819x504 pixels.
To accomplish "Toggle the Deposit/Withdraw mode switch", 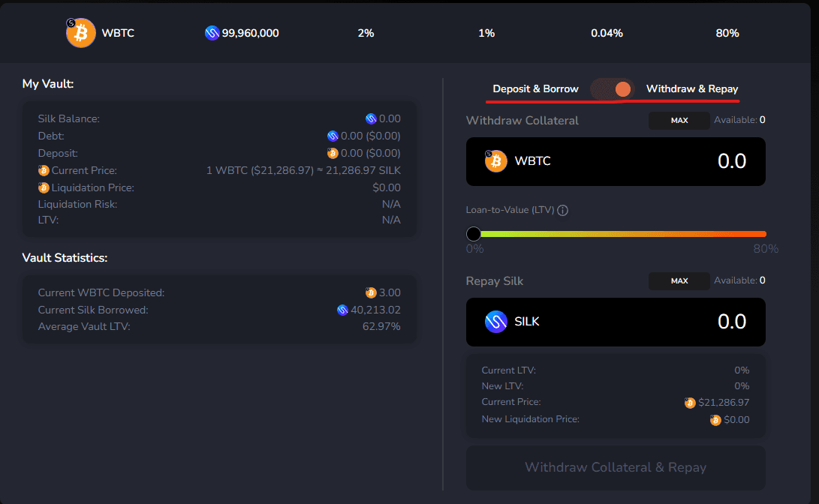I will coord(612,89).
